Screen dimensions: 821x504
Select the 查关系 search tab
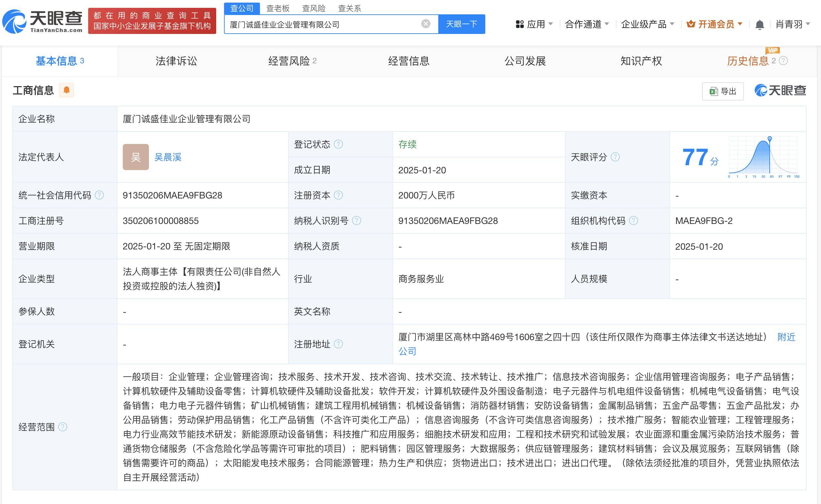pos(349,8)
